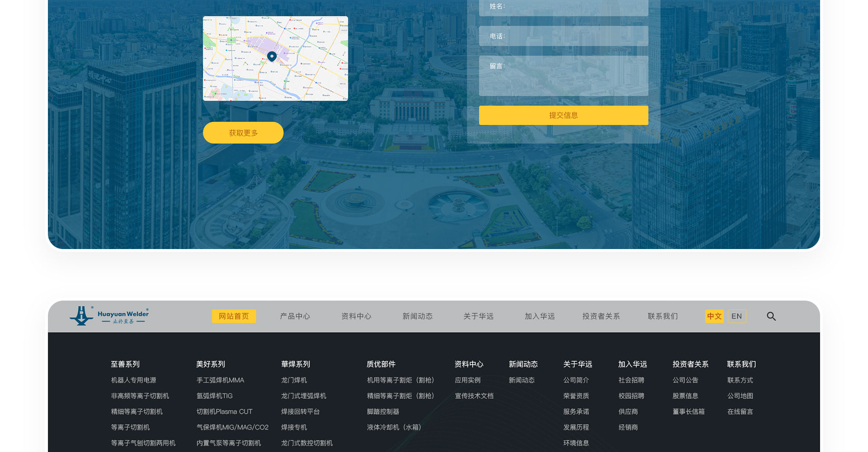Click the 留言 message text area
Screen dimensions: 868x452
[x=563, y=76]
